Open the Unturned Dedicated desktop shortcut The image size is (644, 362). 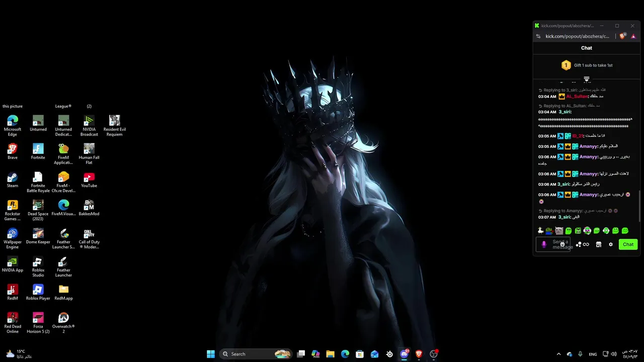click(63, 125)
